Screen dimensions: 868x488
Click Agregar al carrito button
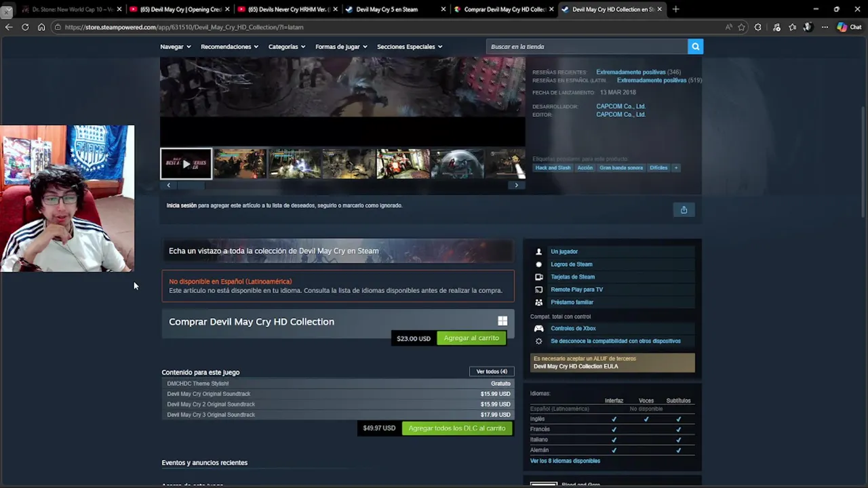click(471, 338)
